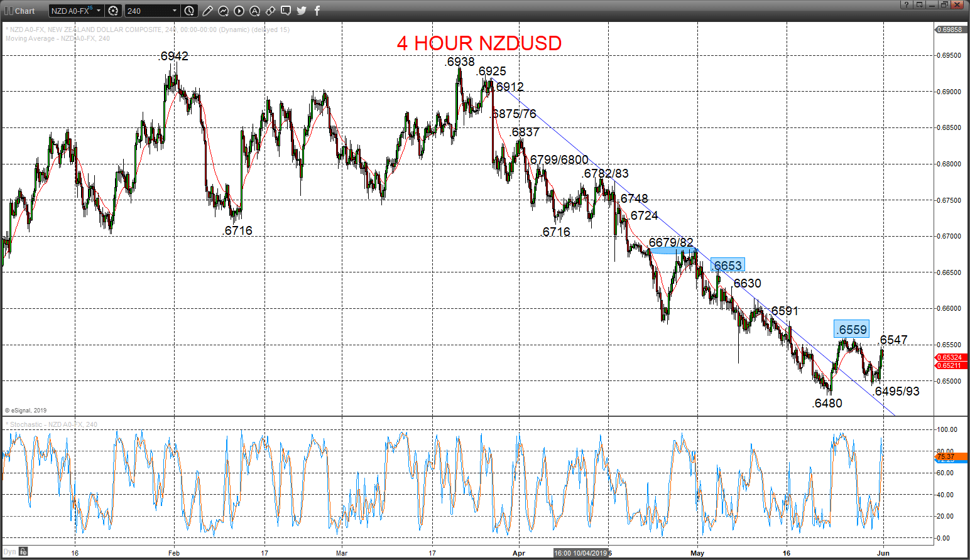
Task: Click the Chart panel grip handle
Action: click(x=8, y=11)
